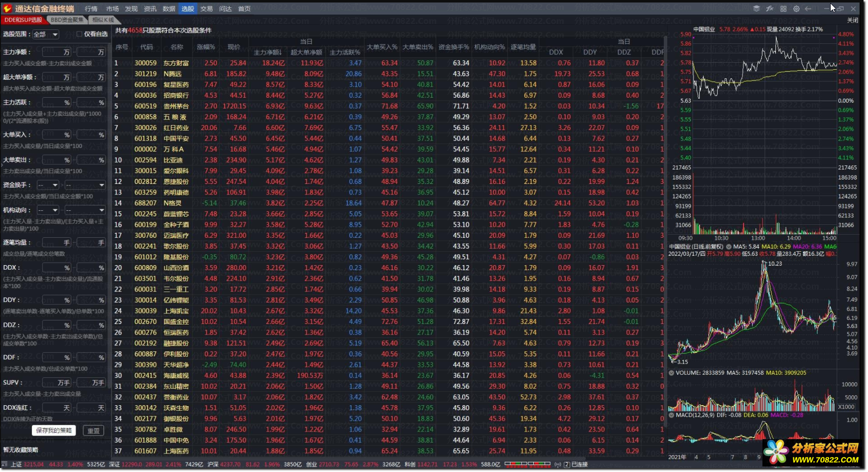Click the SUPV minimum 万手 field

[57, 383]
